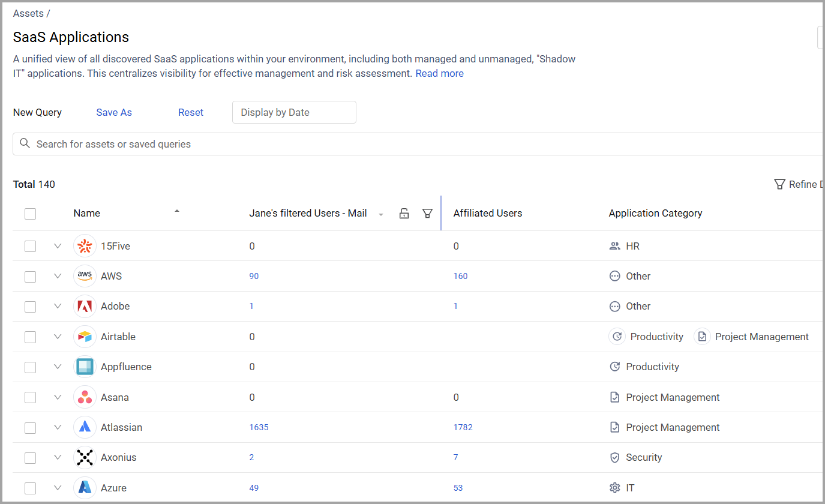Click the AWS logo icon
825x504 pixels.
[85, 276]
